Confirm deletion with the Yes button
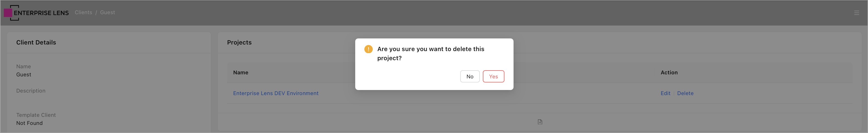This screenshot has height=133, width=868. pos(493,77)
